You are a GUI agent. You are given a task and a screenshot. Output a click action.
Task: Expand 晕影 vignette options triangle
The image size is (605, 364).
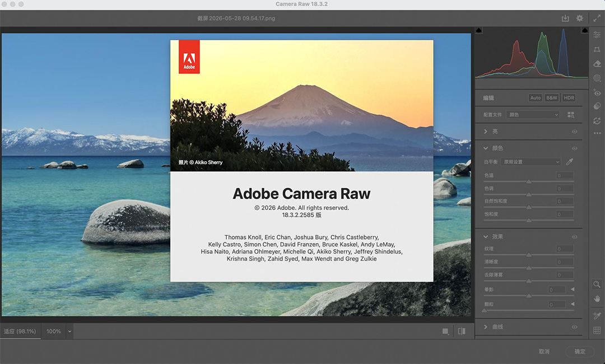point(573,289)
